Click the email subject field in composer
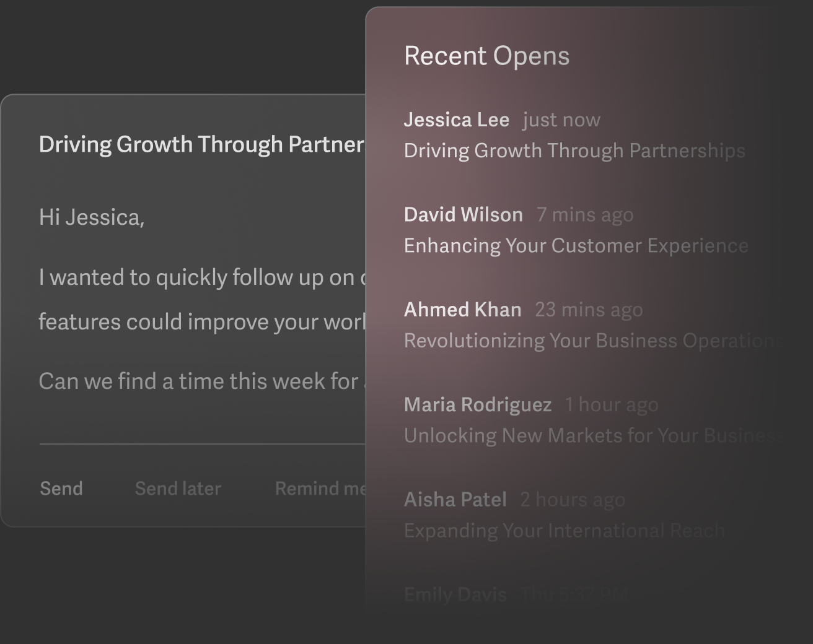 (x=201, y=144)
